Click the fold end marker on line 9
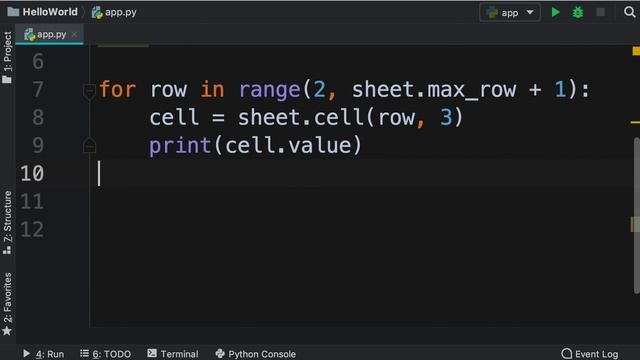 [89, 146]
